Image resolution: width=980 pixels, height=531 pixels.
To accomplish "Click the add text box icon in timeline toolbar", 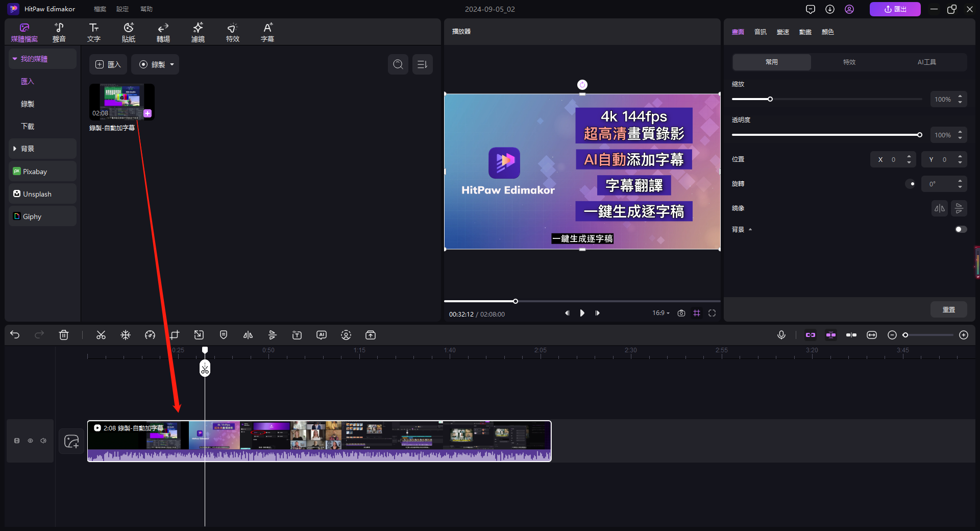I will tap(297, 335).
